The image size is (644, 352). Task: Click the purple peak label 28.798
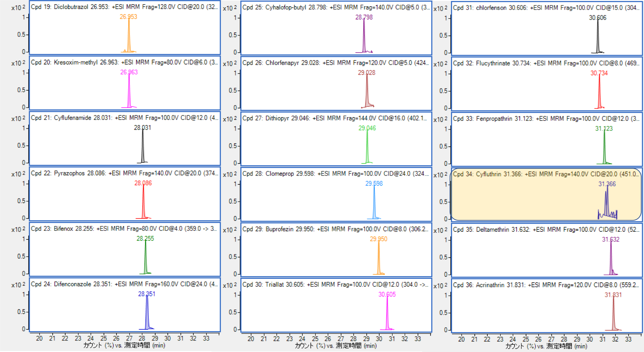364,17
